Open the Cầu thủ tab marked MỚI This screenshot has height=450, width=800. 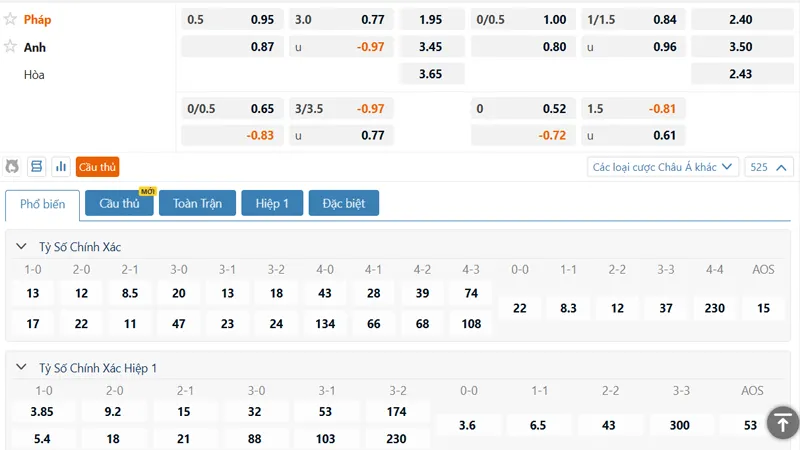119,203
